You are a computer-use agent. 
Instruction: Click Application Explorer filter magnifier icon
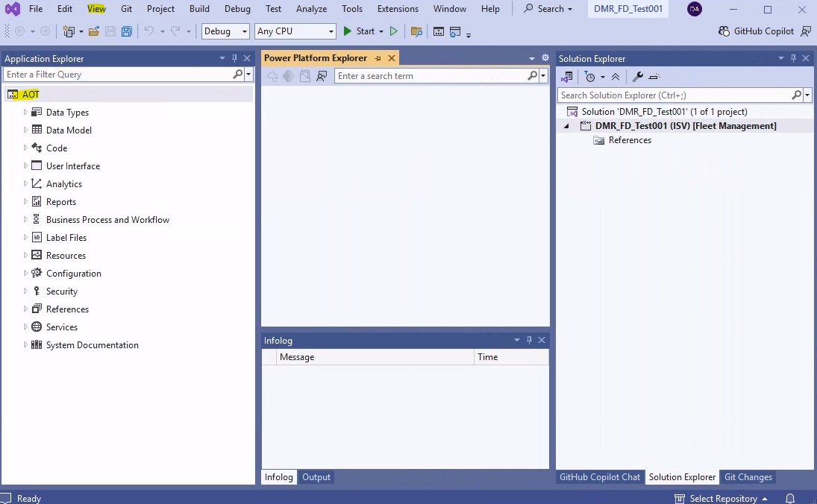tap(237, 75)
